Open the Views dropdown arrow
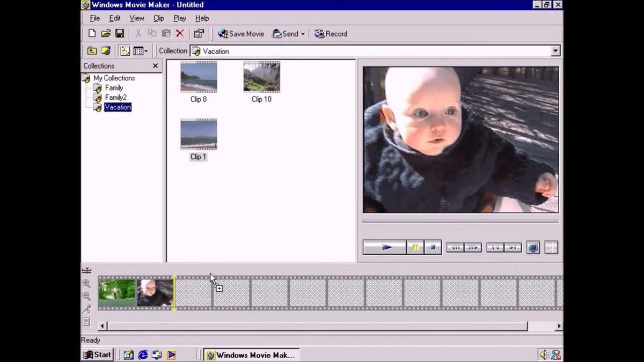Image resolution: width=644 pixels, height=362 pixels. click(145, 51)
